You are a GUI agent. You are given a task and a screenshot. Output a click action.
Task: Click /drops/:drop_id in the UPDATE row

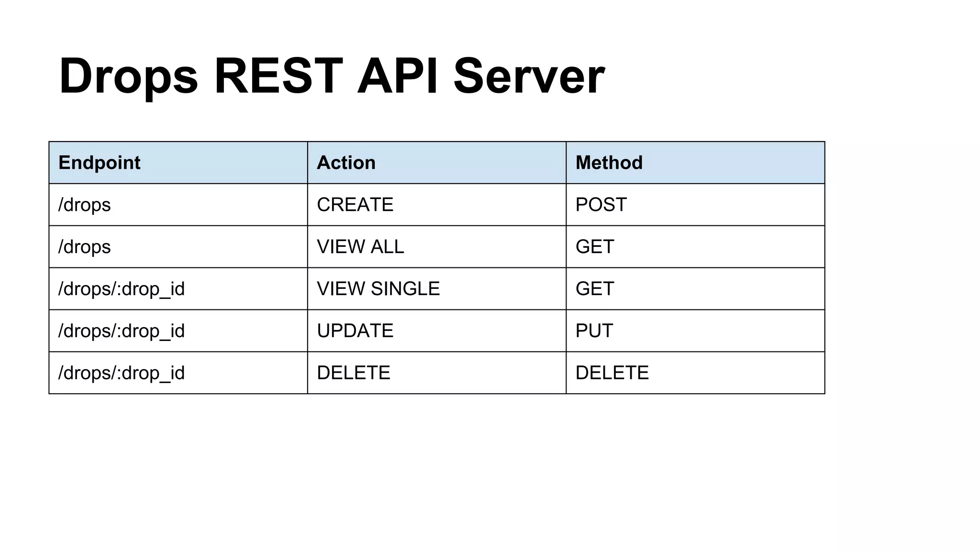click(x=178, y=331)
